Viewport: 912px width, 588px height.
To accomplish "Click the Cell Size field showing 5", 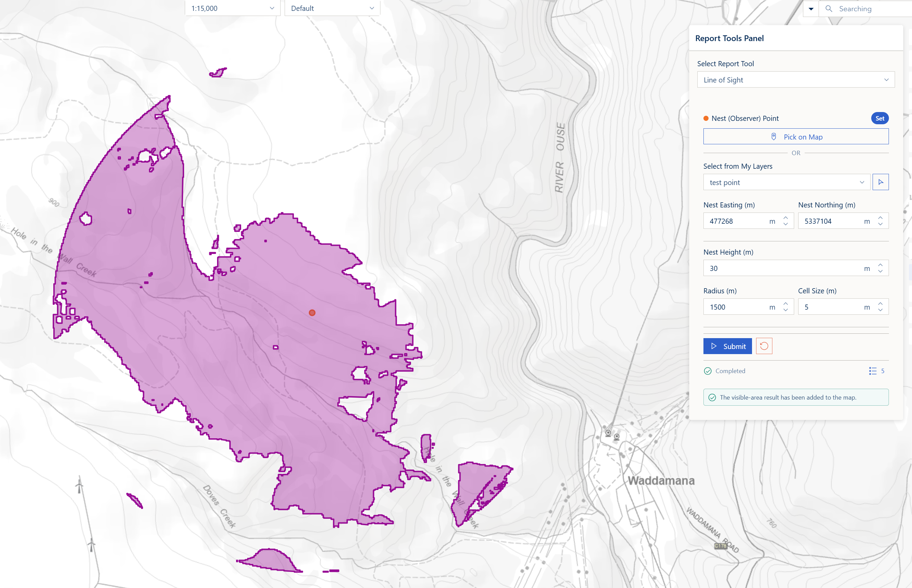I will point(843,307).
